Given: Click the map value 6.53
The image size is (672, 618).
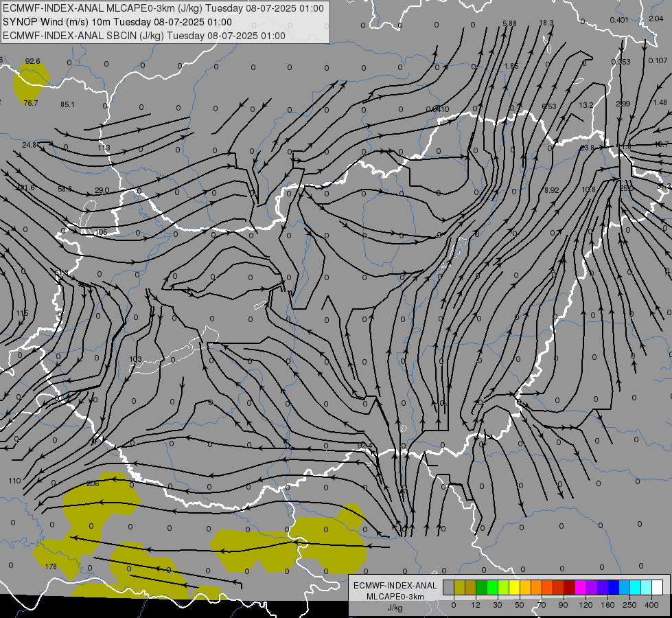Looking at the screenshot, I should coord(549,106).
